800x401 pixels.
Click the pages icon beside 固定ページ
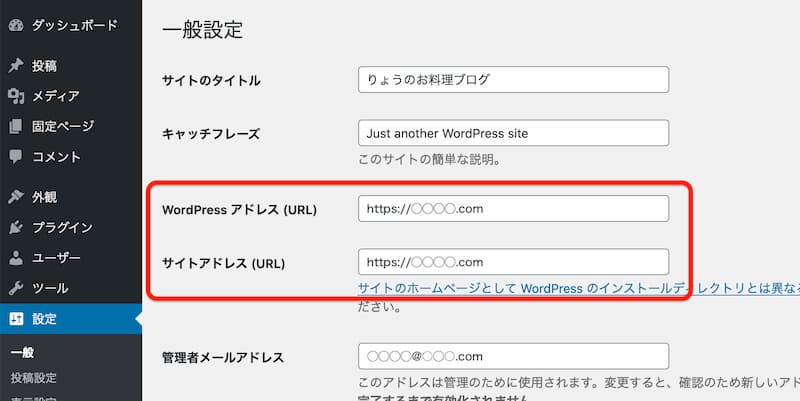16,126
